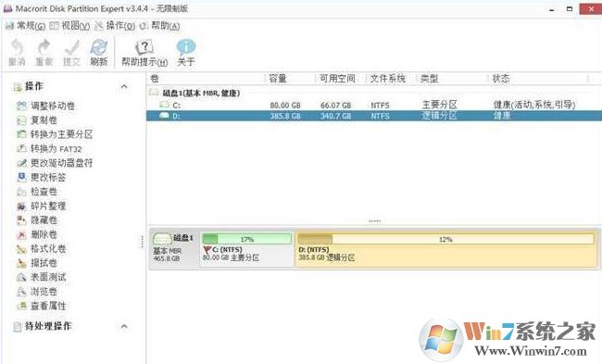602x364 pixels.
Task: Collapse the 待处理操作 panel chevron
Action: point(124,326)
